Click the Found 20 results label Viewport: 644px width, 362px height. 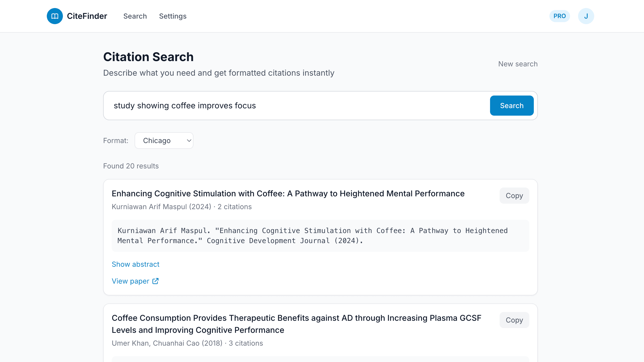pyautogui.click(x=131, y=166)
